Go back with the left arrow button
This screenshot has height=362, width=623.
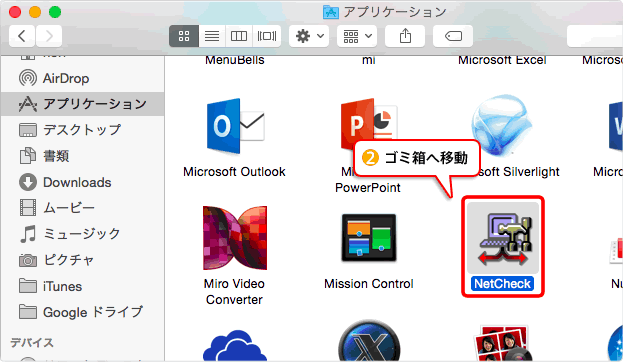click(22, 36)
